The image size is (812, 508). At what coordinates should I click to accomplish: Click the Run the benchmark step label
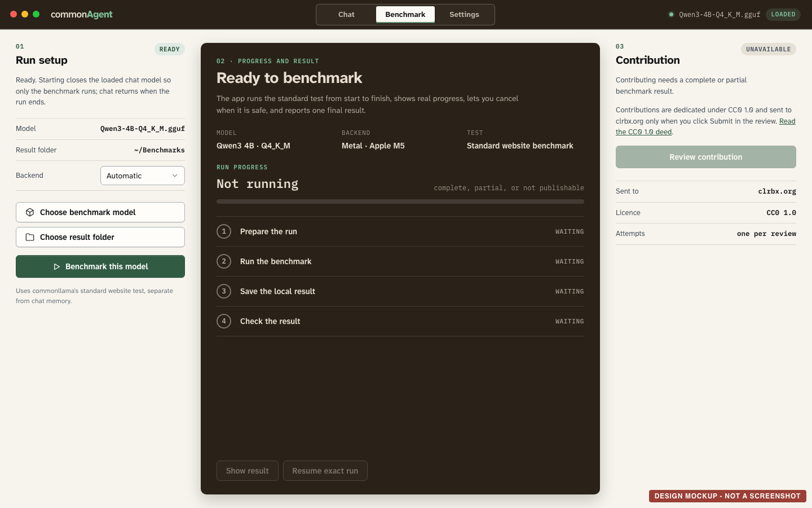276,261
